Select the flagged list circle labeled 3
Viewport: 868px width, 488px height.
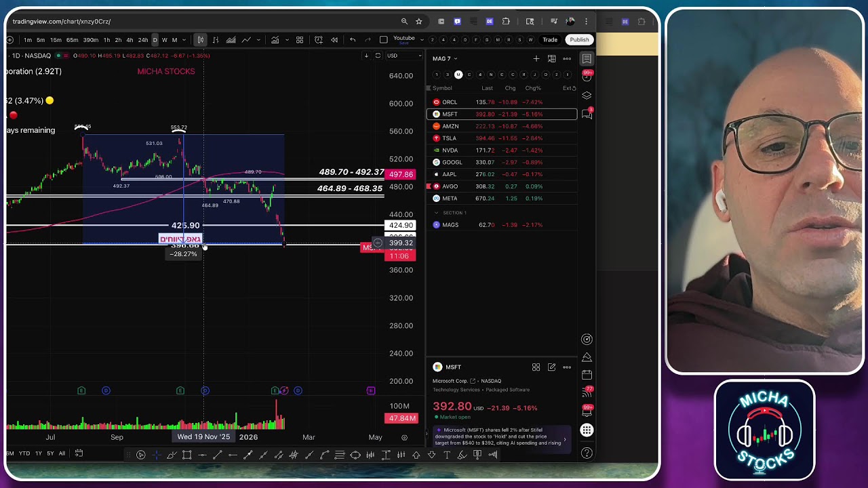point(448,75)
